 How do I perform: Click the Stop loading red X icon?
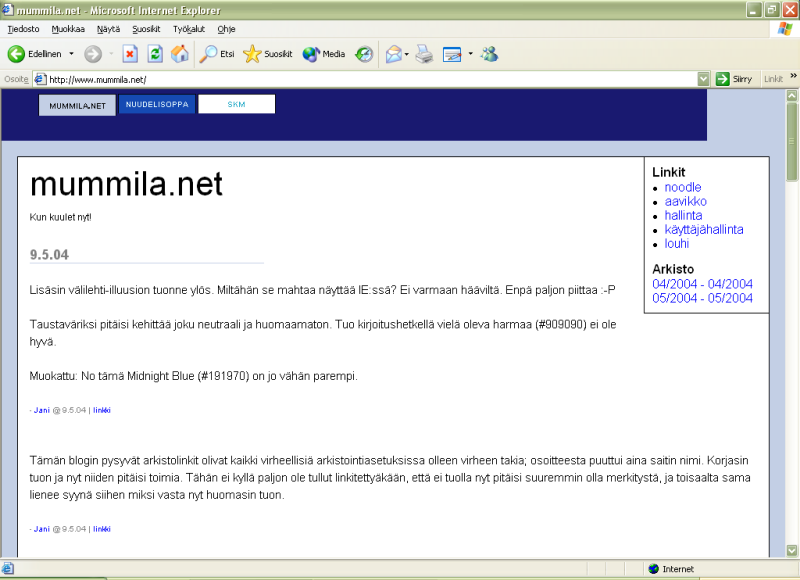(x=129, y=54)
